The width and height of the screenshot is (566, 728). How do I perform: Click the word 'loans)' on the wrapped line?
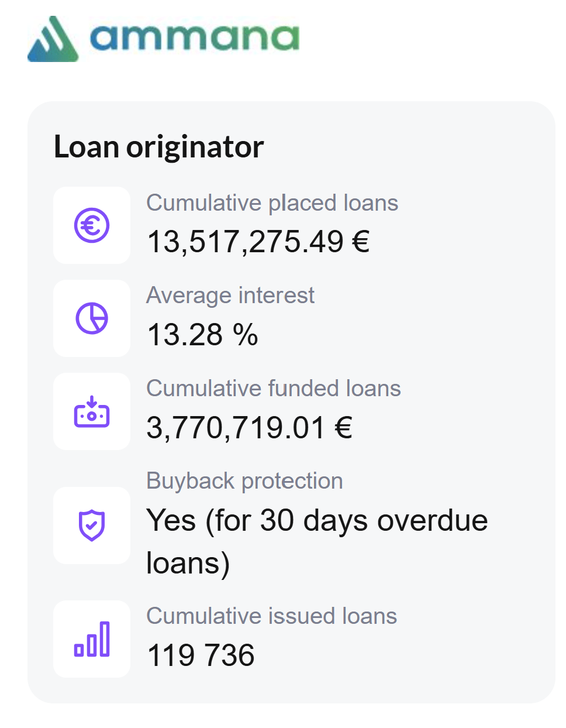point(188,563)
